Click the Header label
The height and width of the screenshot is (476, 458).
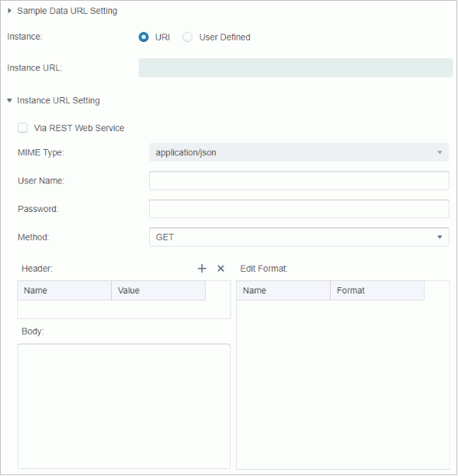[x=37, y=269]
